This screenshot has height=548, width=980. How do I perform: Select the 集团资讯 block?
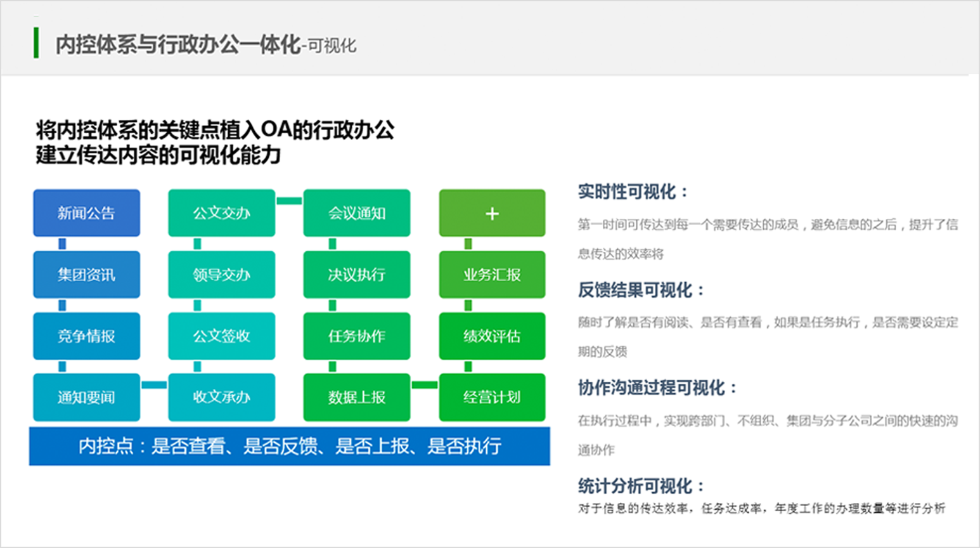[x=86, y=275]
